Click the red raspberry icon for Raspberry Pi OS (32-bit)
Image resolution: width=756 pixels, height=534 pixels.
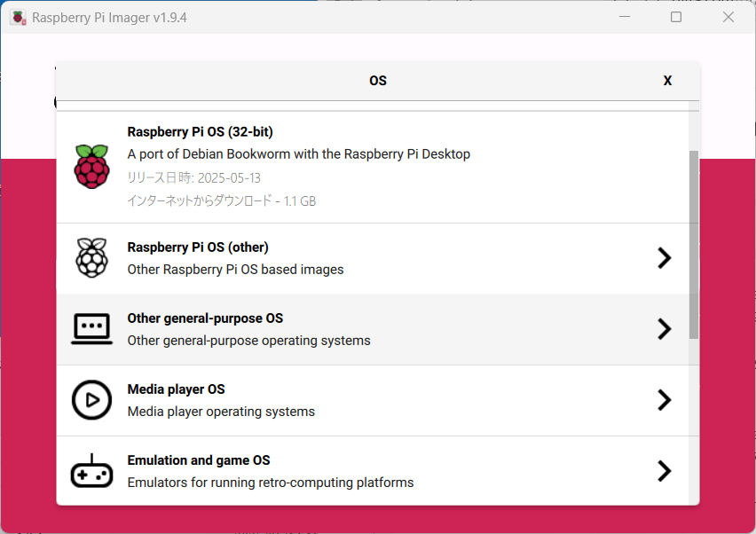click(x=92, y=166)
